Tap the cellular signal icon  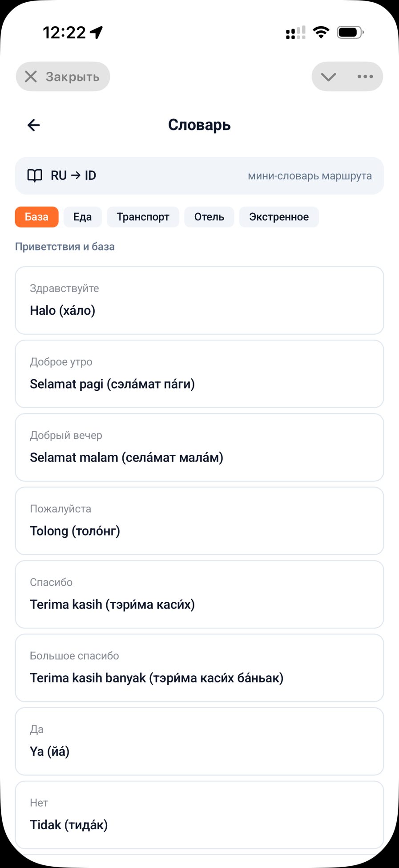click(296, 32)
